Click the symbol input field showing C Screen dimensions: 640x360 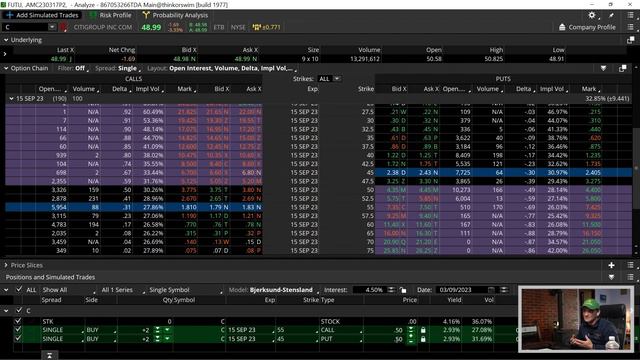point(25,27)
